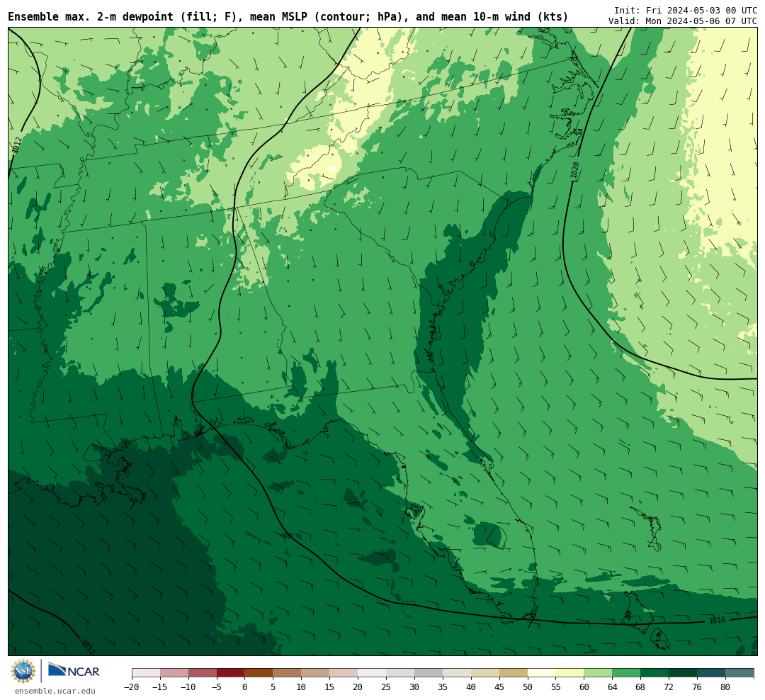Pick the 76 to 80 dark teal swatch
The height and width of the screenshot is (700, 765).
point(712,673)
